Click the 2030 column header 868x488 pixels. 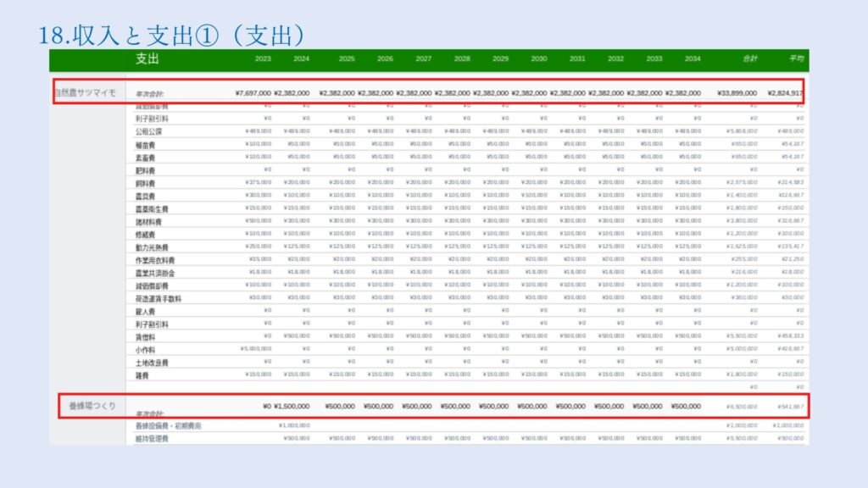(x=538, y=58)
